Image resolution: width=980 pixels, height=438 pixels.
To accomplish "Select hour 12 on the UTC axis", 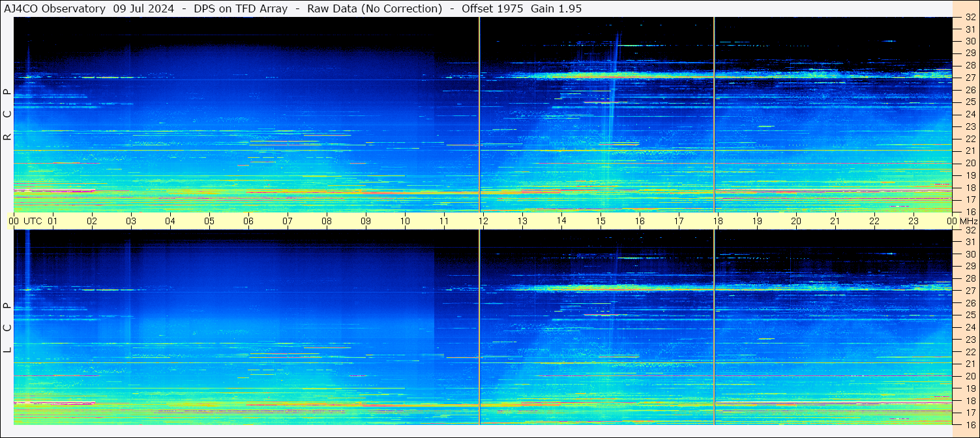I will tap(483, 221).
